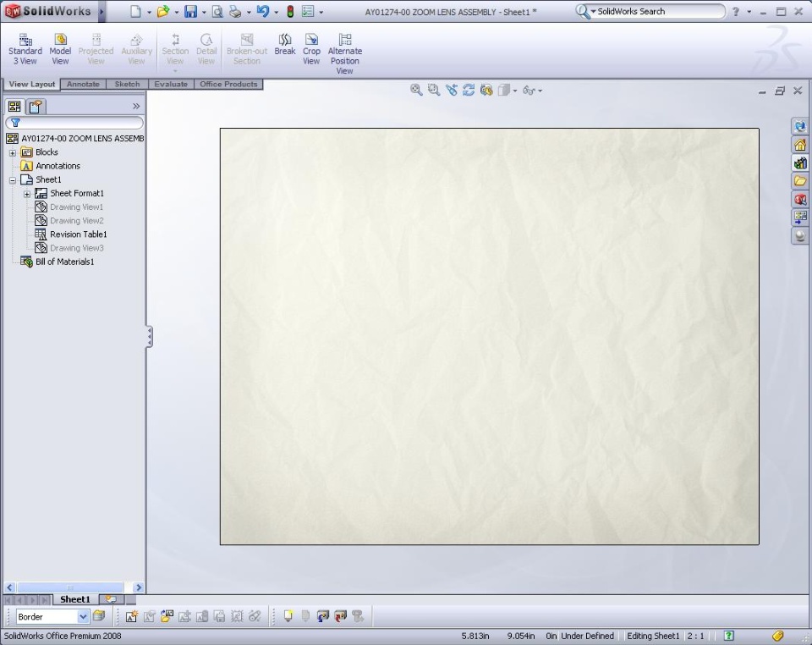Click the New Annotation View icon

point(132,616)
